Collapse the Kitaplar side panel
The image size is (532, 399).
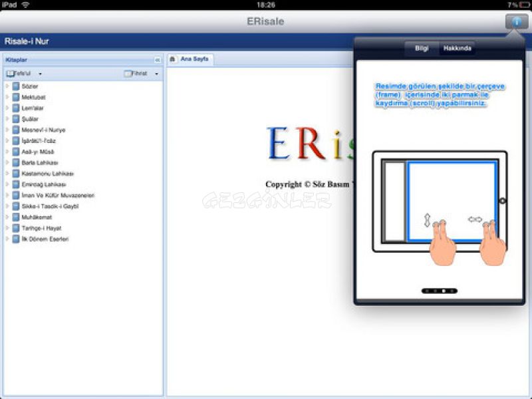[x=157, y=60]
